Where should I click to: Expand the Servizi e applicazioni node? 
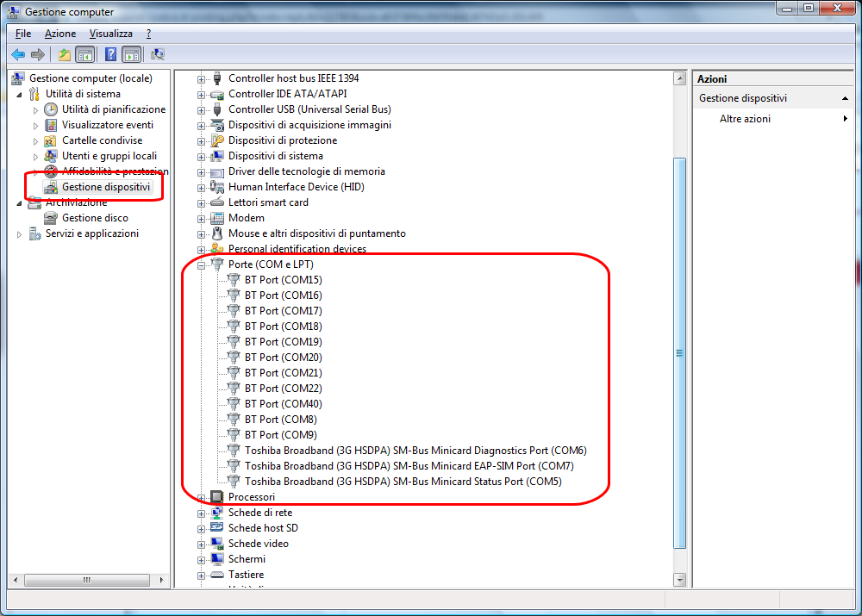pyautogui.click(x=19, y=234)
